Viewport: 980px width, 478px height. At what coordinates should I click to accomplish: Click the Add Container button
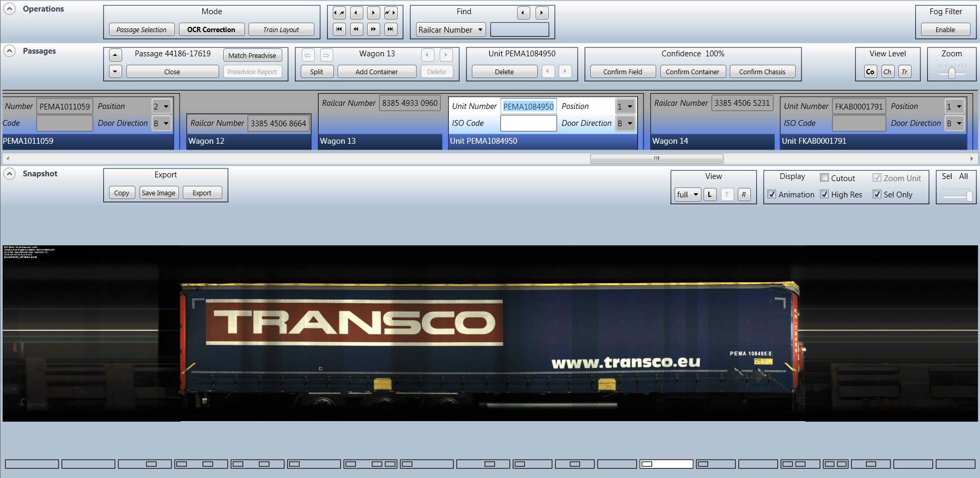pyautogui.click(x=377, y=72)
